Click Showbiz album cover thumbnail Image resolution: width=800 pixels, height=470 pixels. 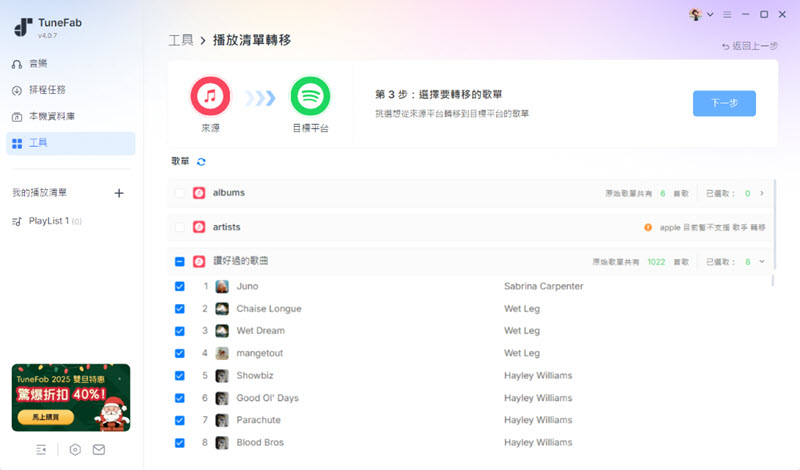click(222, 376)
